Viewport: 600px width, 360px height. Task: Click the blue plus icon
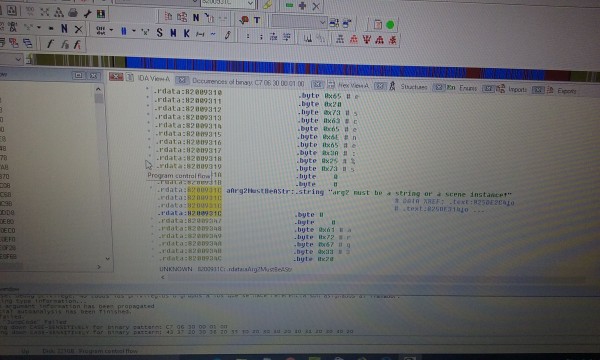[302, 6]
